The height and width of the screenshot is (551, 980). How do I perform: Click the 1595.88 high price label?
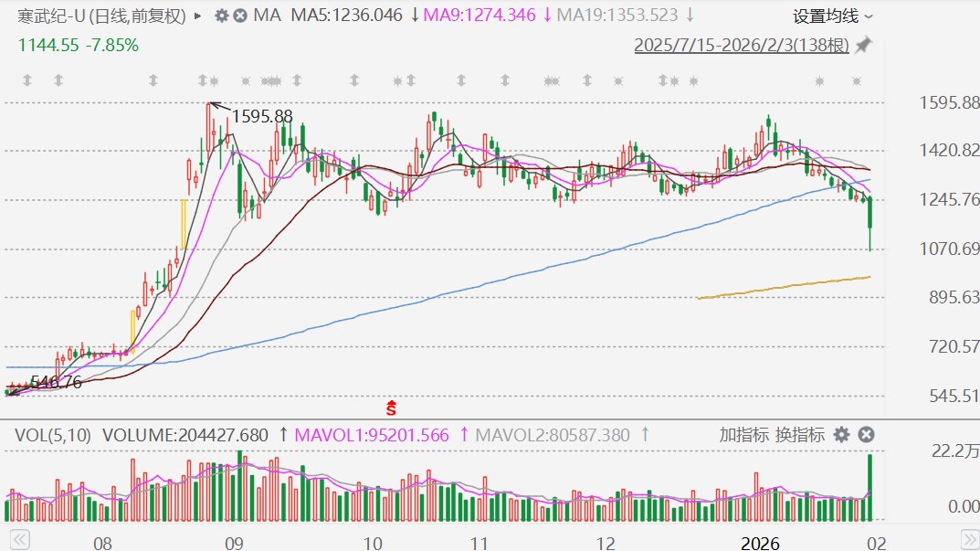[x=262, y=116]
